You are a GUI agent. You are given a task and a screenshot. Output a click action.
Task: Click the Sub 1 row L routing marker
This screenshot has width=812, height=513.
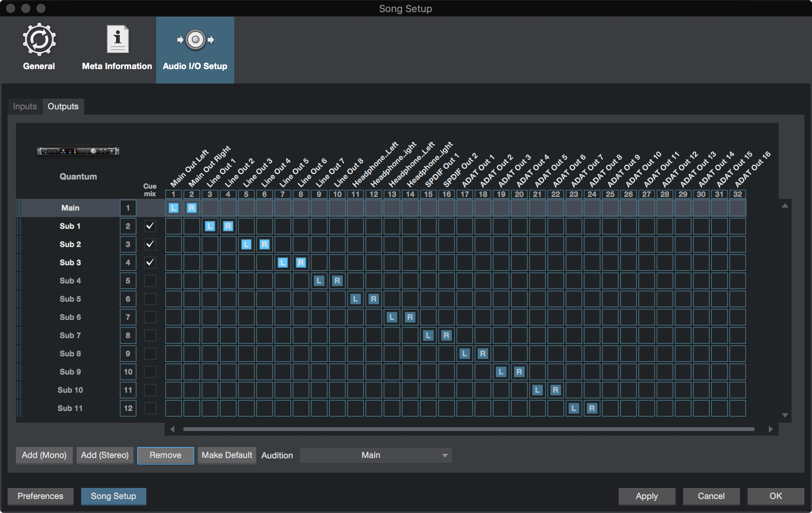(x=210, y=226)
